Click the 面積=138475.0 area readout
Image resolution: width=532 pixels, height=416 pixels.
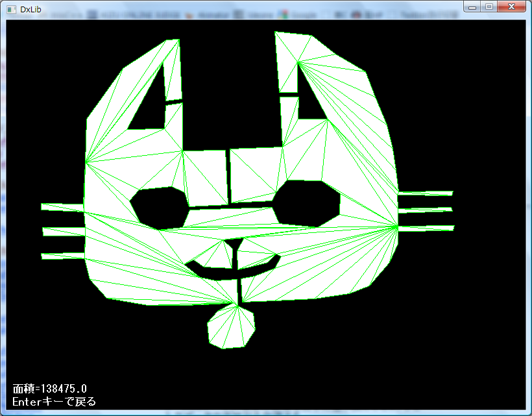(49, 389)
